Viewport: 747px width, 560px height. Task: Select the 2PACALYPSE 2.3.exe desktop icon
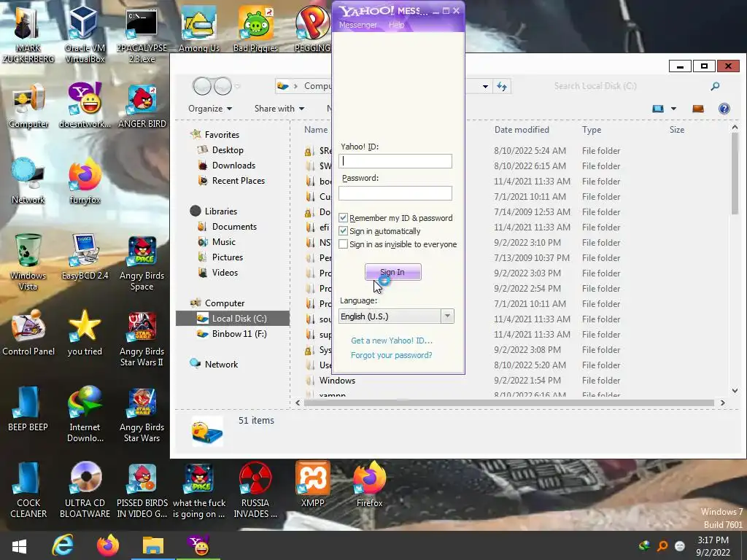click(x=142, y=34)
